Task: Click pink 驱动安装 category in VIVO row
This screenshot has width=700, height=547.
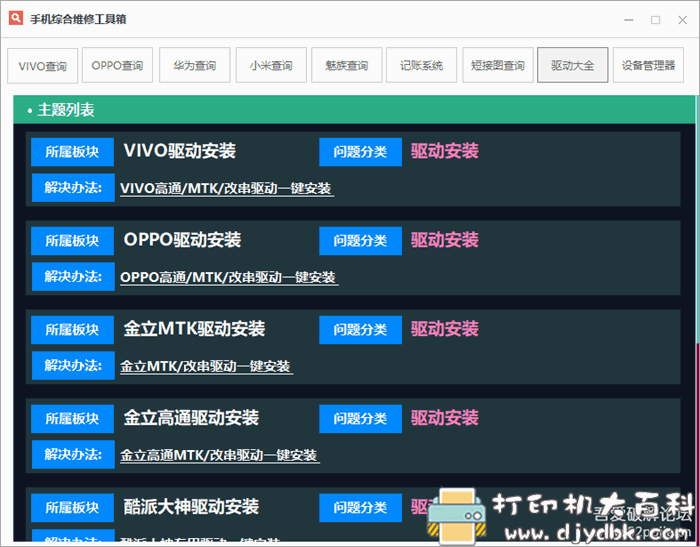Action: 445,151
